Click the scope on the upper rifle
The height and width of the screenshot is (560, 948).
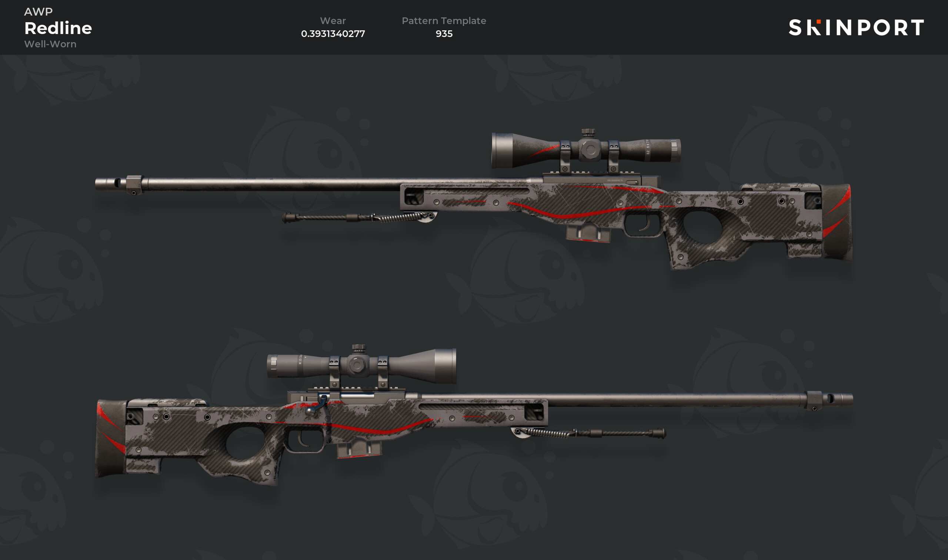click(586, 150)
